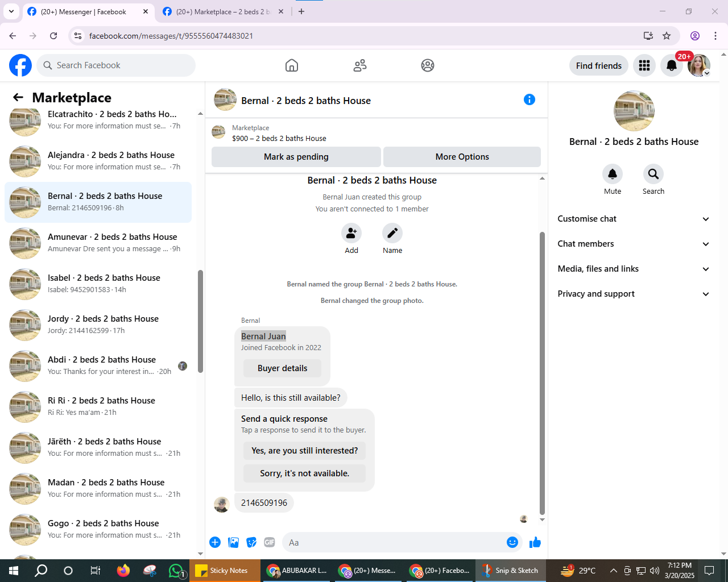
Task: Mute this conversation with bell icon
Action: (x=613, y=174)
